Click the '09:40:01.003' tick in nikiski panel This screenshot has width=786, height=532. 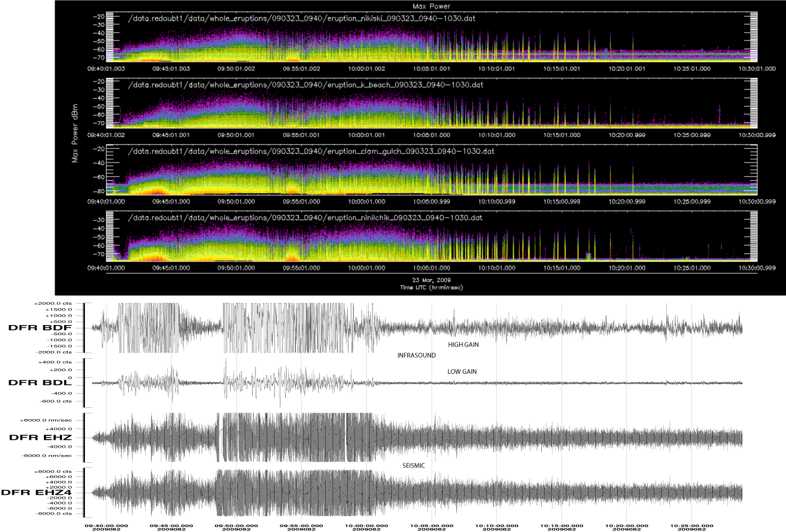click(x=106, y=69)
